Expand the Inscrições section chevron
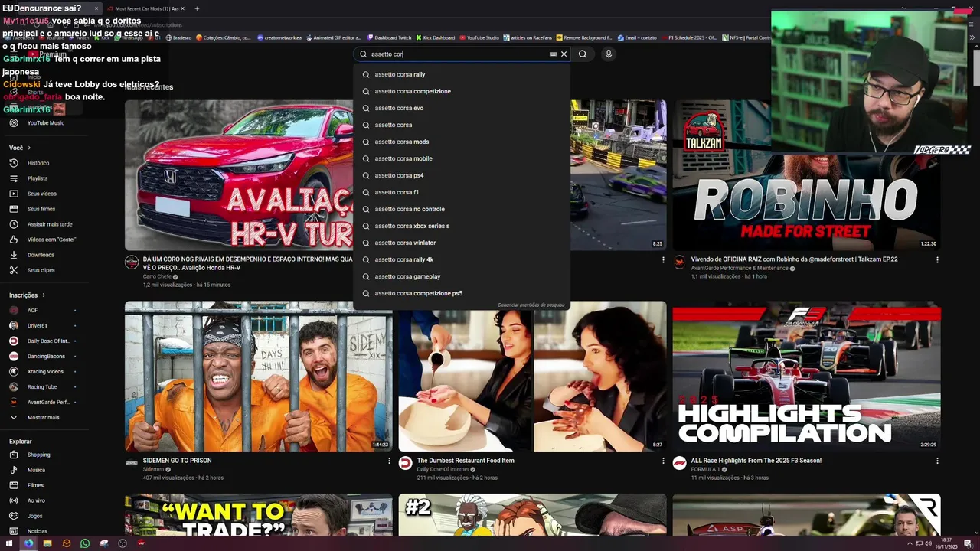The height and width of the screenshot is (551, 980). tap(44, 295)
